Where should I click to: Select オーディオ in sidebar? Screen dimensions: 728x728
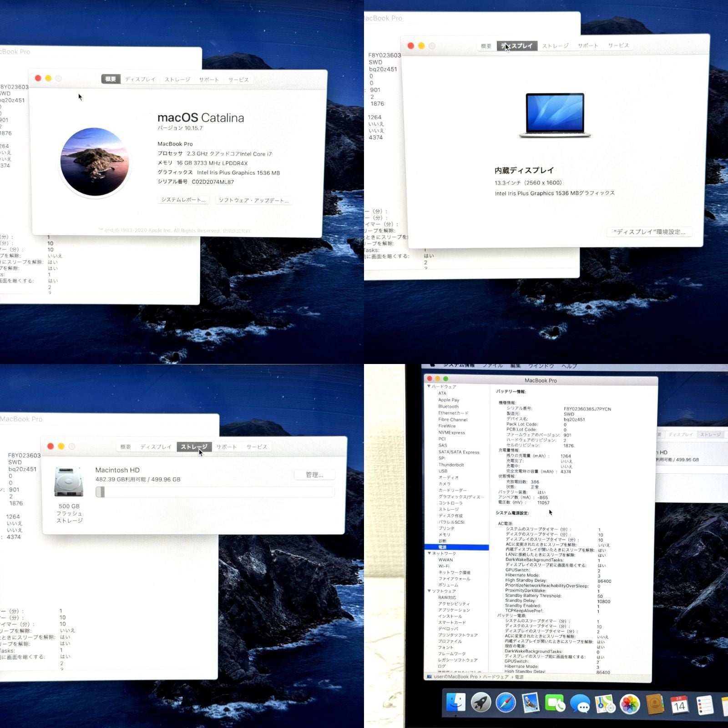[x=448, y=477]
